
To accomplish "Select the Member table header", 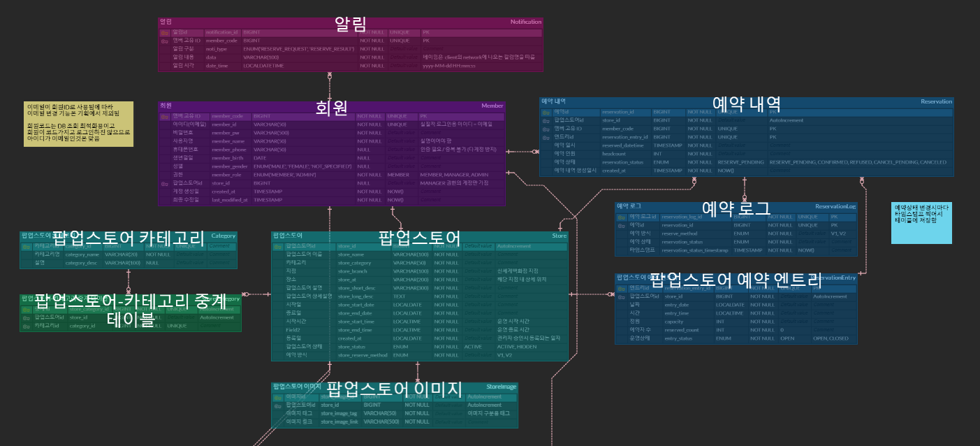I will [x=331, y=106].
